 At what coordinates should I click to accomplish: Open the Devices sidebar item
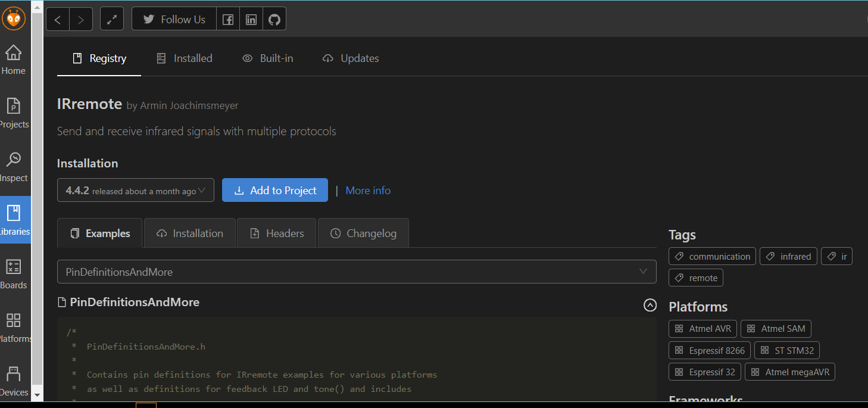tap(14, 382)
